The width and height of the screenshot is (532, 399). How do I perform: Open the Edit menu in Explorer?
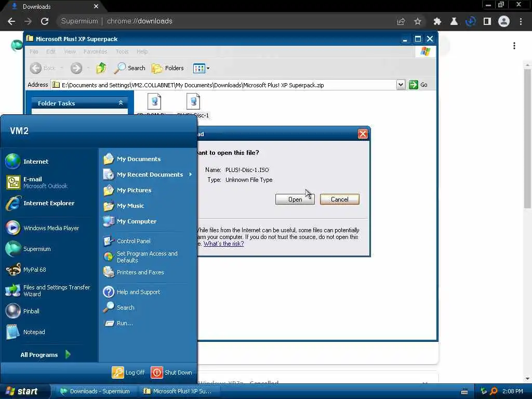[x=51, y=51]
